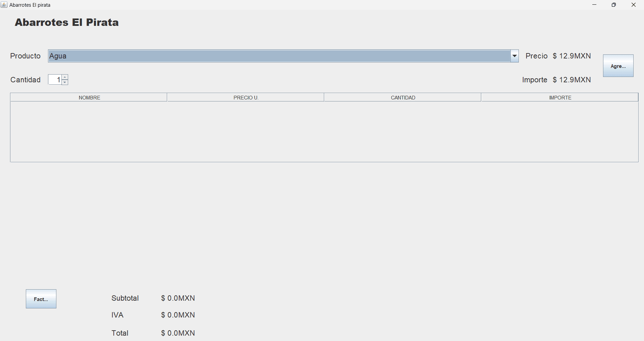Close the Abarrotes El pirata window

(x=634, y=5)
